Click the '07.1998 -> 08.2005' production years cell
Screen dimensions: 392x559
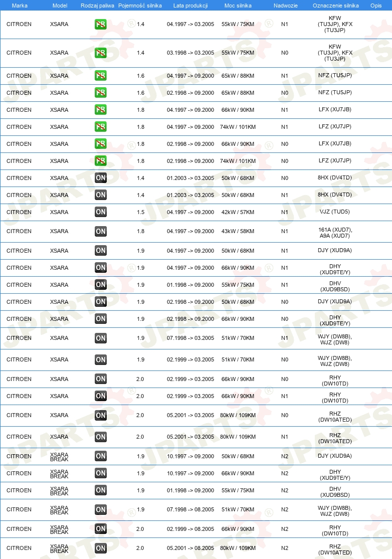[190, 510]
